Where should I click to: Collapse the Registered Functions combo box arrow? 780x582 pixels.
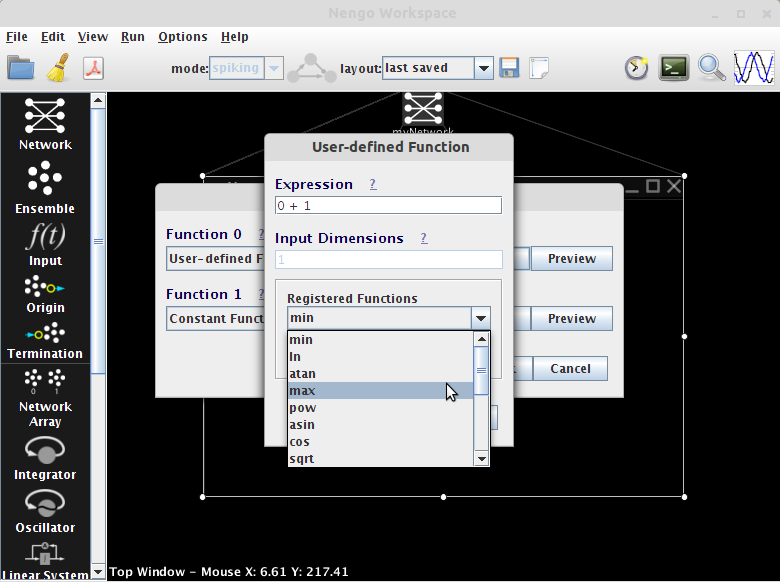tap(481, 318)
